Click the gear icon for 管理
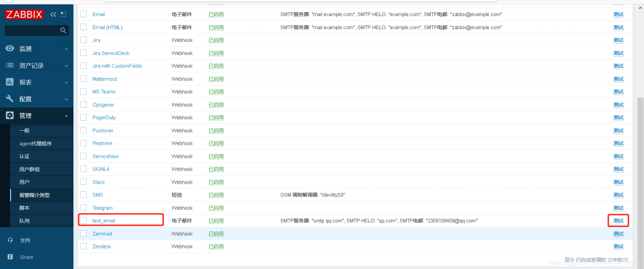 point(10,115)
